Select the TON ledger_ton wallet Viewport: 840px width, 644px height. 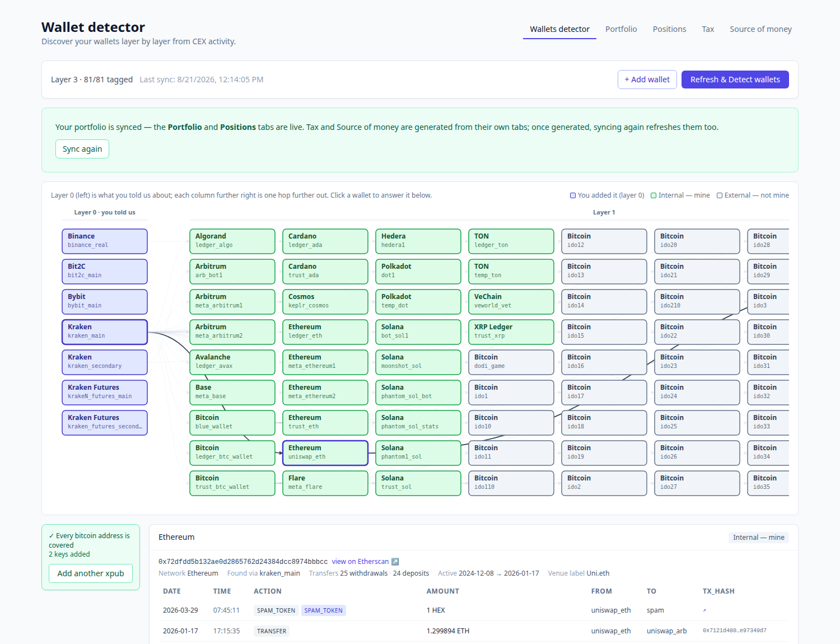coord(511,241)
